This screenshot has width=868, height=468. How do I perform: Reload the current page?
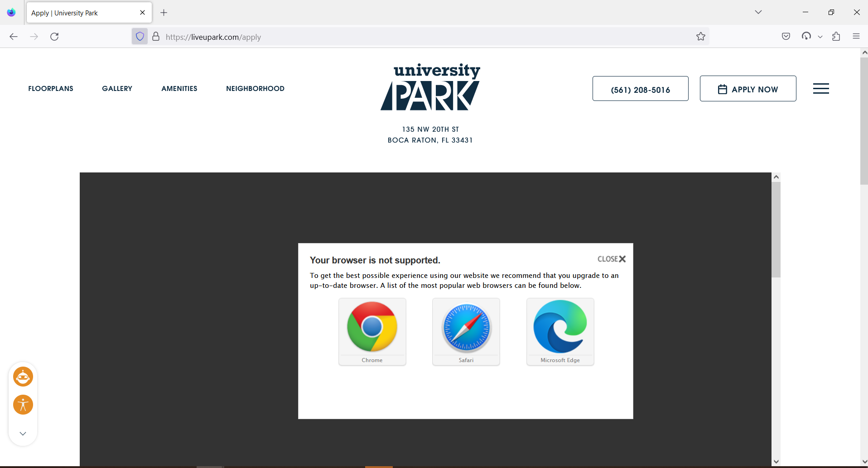54,36
